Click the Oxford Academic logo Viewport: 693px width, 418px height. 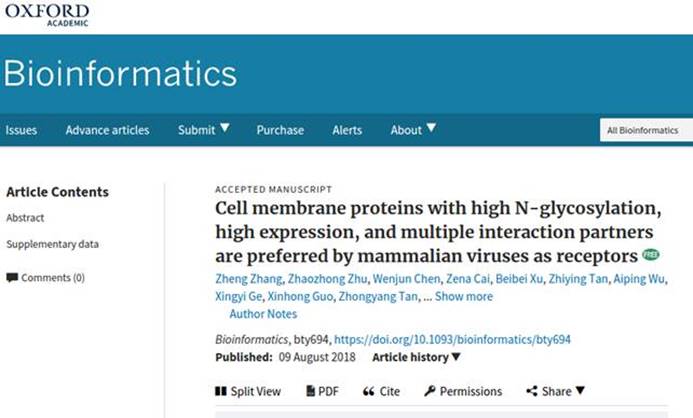[x=46, y=15]
